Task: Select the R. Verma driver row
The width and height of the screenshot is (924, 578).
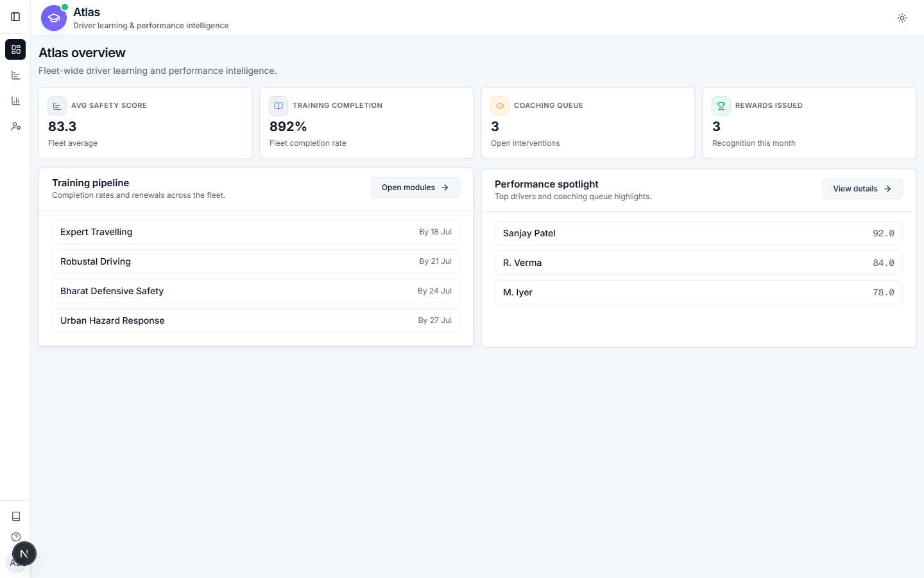Action: [x=699, y=263]
